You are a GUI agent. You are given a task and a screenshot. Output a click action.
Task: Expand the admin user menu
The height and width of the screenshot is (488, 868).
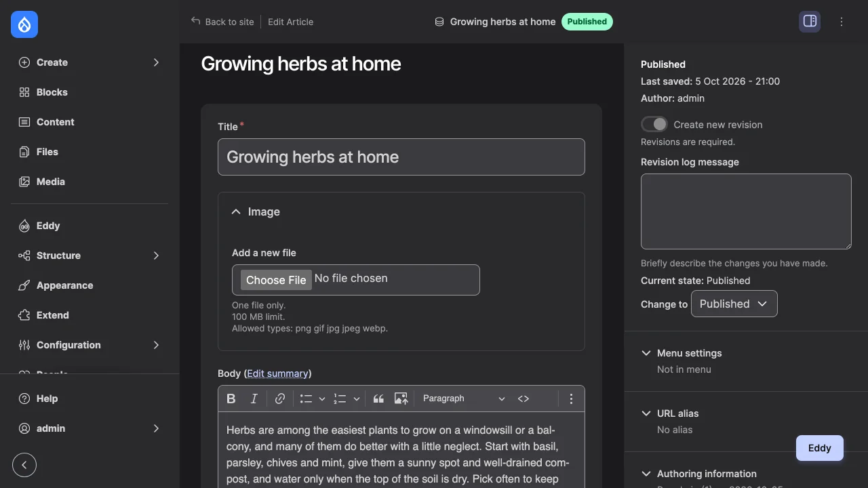90,428
